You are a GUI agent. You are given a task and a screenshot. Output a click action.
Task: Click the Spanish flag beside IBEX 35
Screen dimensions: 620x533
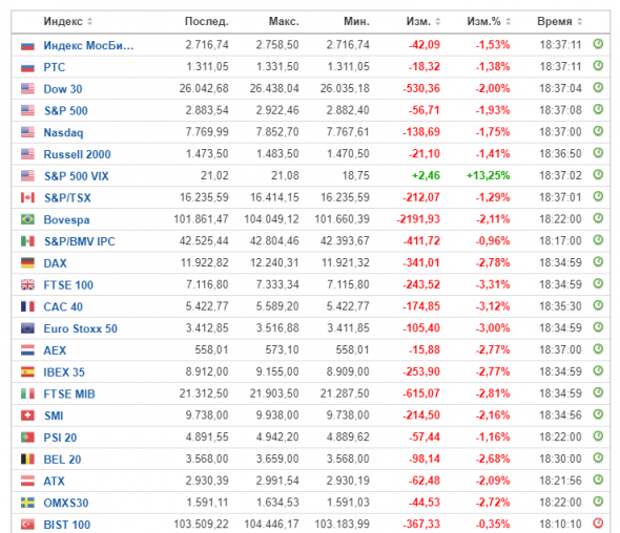point(28,372)
